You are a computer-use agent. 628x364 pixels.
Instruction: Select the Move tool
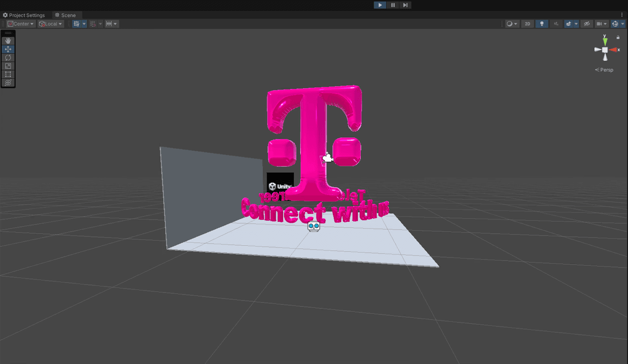[x=8, y=49]
